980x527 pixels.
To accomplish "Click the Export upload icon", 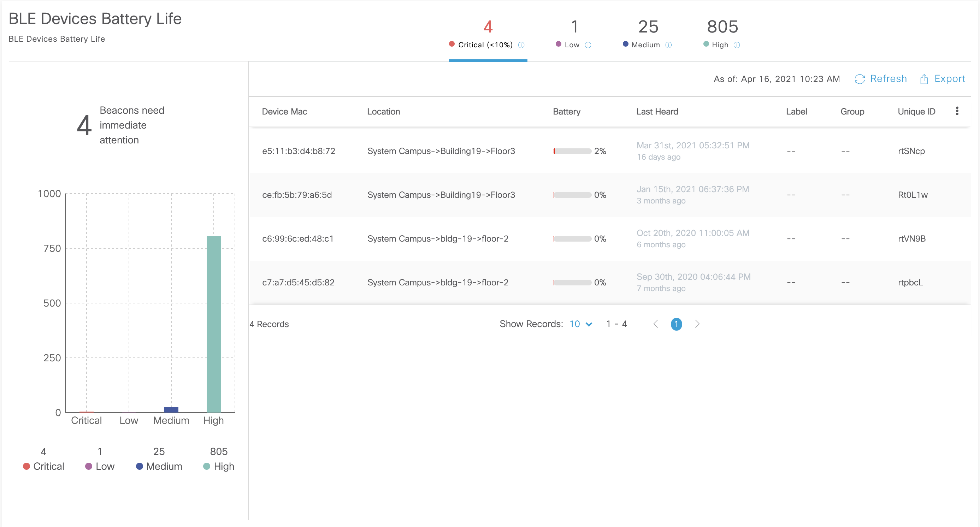I will tap(924, 79).
